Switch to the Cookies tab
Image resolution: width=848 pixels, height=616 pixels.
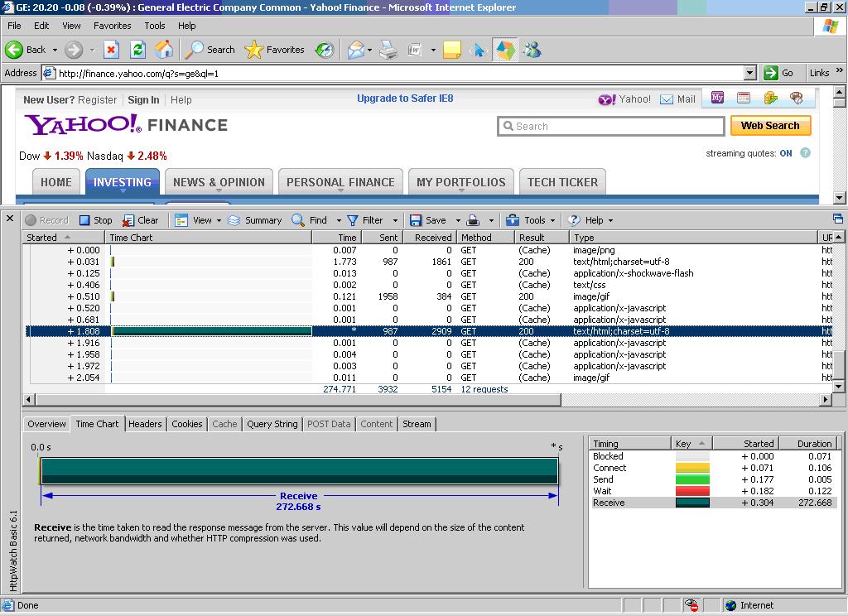[186, 424]
